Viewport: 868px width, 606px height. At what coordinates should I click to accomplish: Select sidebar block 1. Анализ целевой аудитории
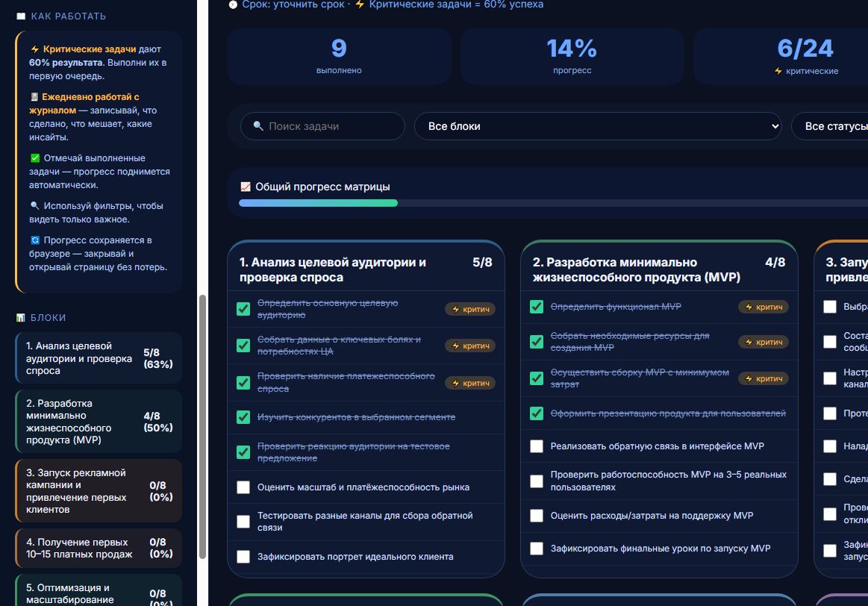99,358
